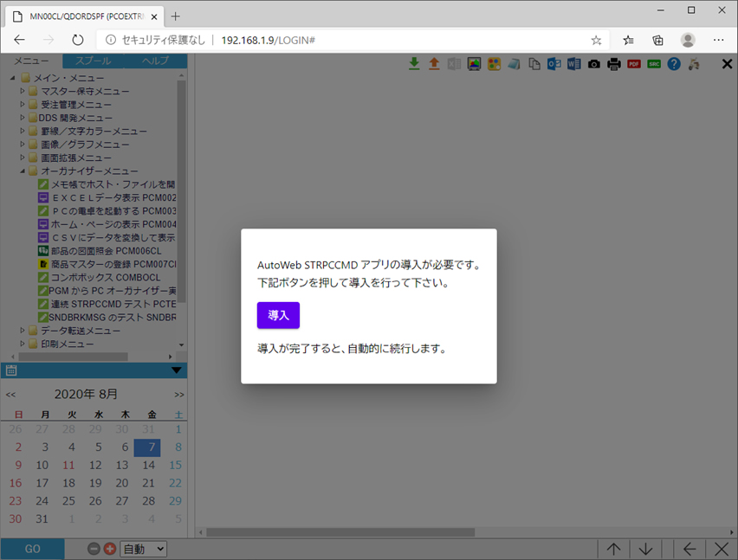Screen dimensions: 738x560
Task: Click the Word export icon
Action: [573, 63]
